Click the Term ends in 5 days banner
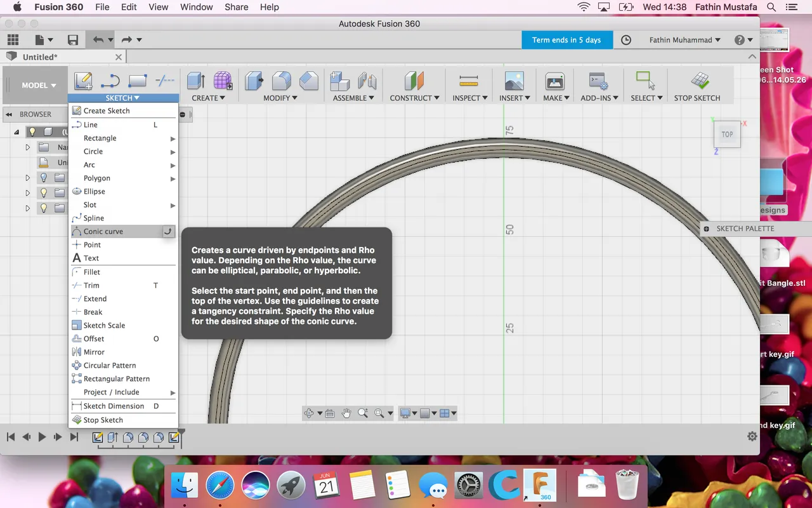Screen dimensions: 812x508 [x=566, y=40]
